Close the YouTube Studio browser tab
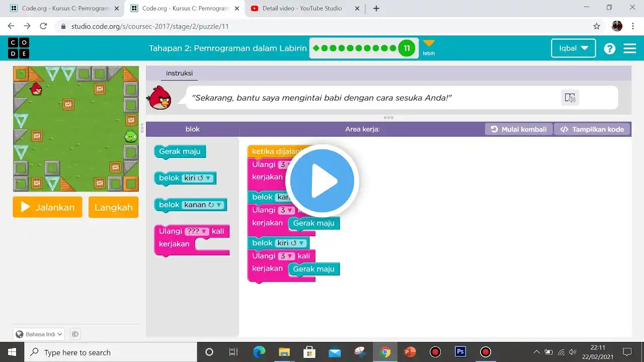This screenshot has width=644, height=362. click(358, 9)
